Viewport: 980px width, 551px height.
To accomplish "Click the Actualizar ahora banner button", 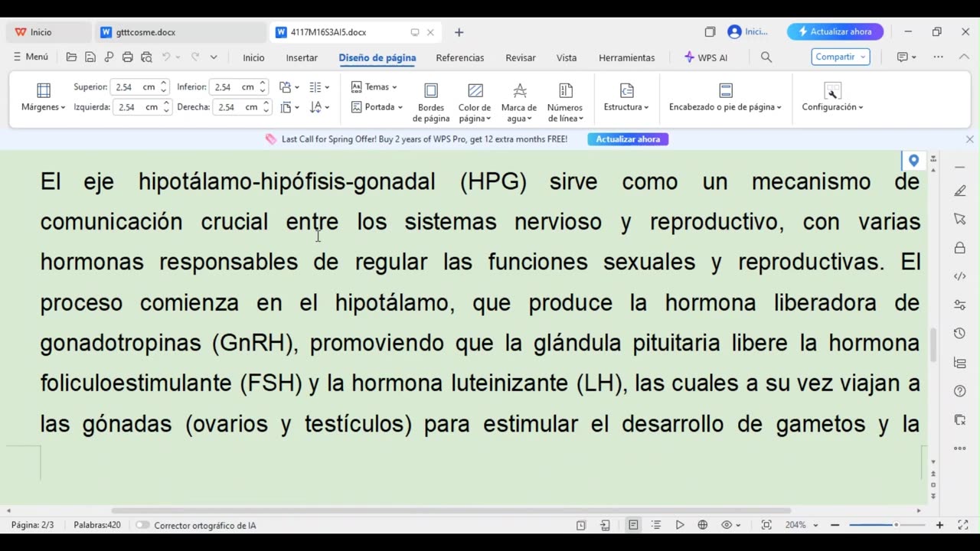I will point(628,139).
